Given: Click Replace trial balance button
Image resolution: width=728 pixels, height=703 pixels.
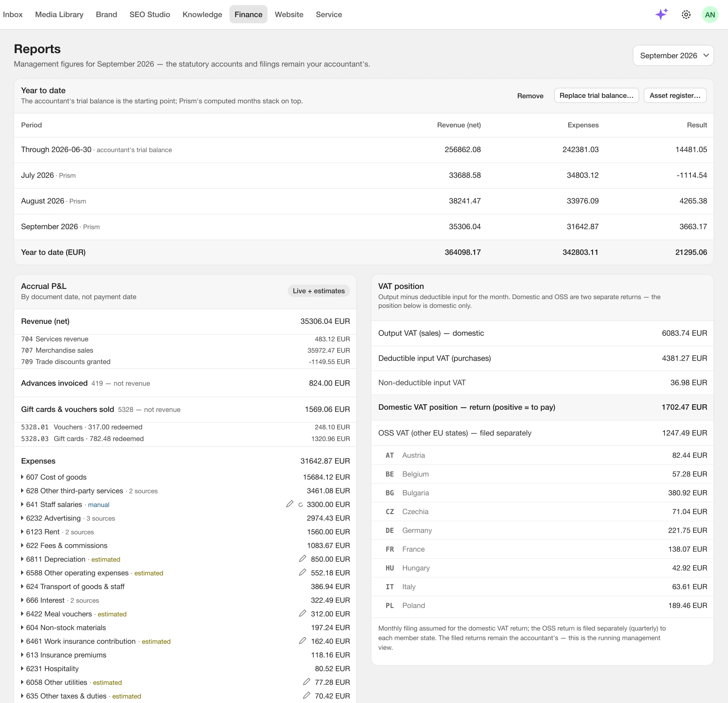Looking at the screenshot, I should coord(596,95).
